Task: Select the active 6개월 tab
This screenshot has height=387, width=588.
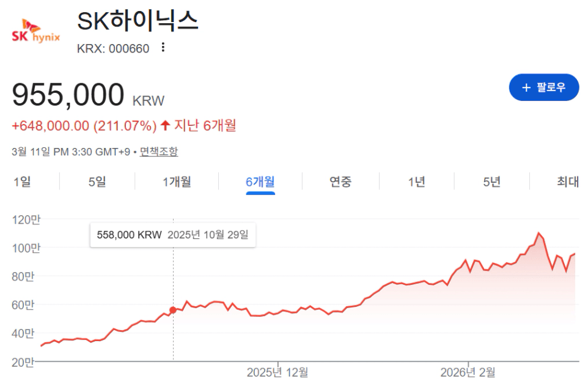Action: [x=260, y=182]
